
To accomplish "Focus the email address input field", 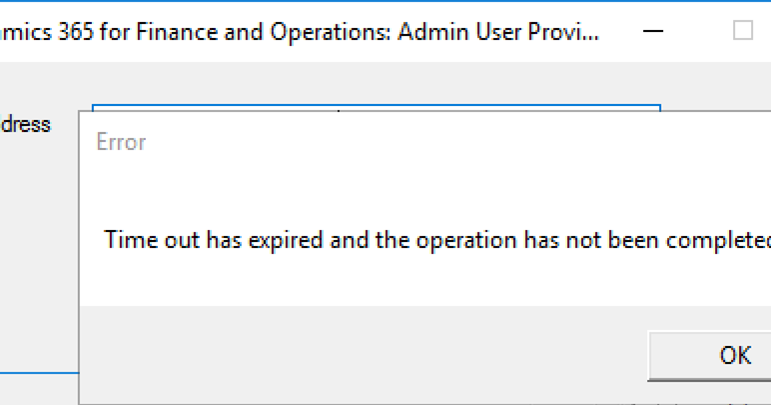I will pyautogui.click(x=376, y=108).
